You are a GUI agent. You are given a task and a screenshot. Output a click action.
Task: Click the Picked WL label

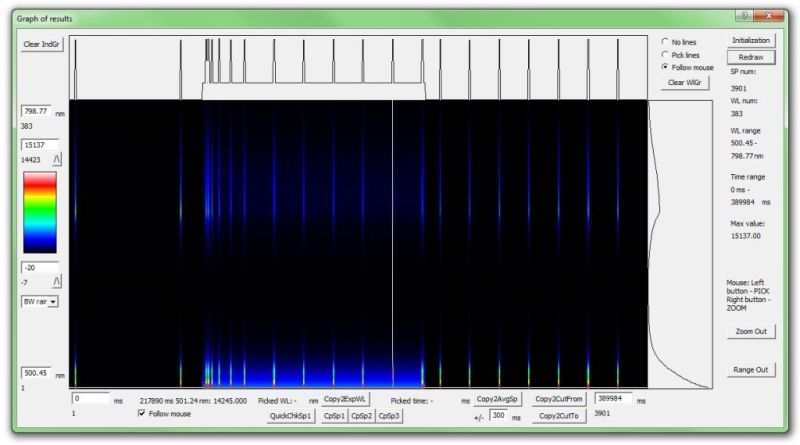pos(277,401)
